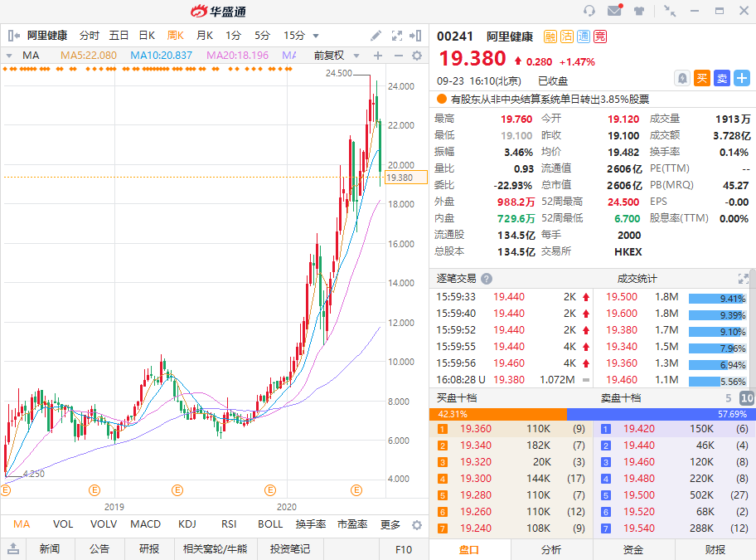Click the MA5:22.080 indicator label
The height and width of the screenshot is (560, 756).
[x=88, y=56]
